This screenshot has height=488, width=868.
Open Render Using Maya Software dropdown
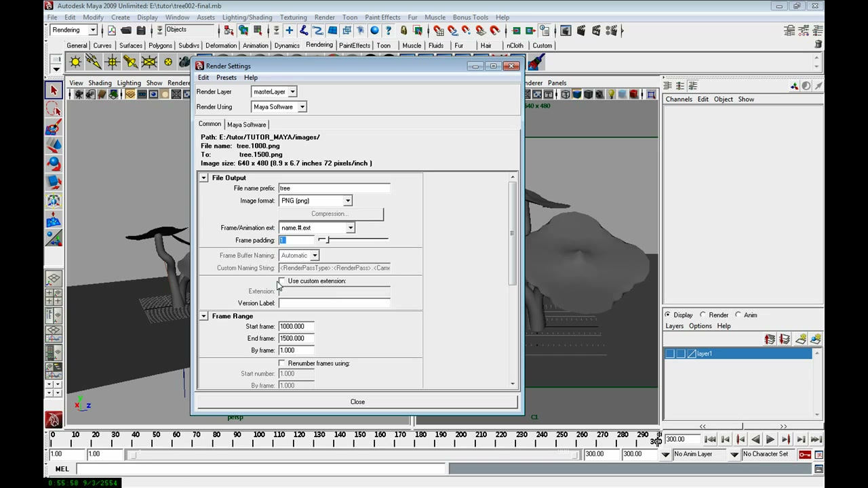click(279, 106)
